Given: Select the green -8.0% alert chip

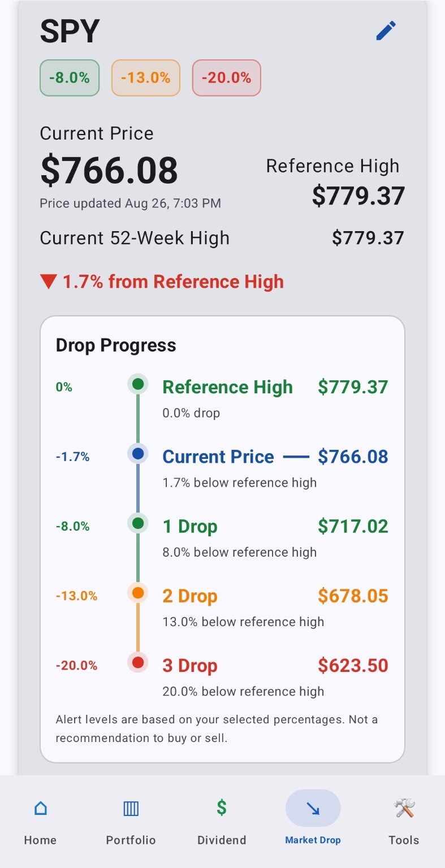Looking at the screenshot, I should [70, 77].
